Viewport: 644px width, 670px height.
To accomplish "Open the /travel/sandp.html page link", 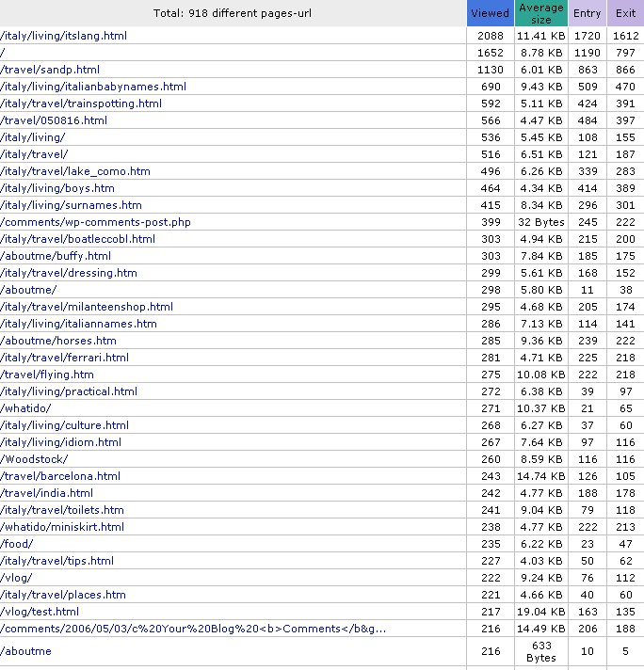I will 50,70.
